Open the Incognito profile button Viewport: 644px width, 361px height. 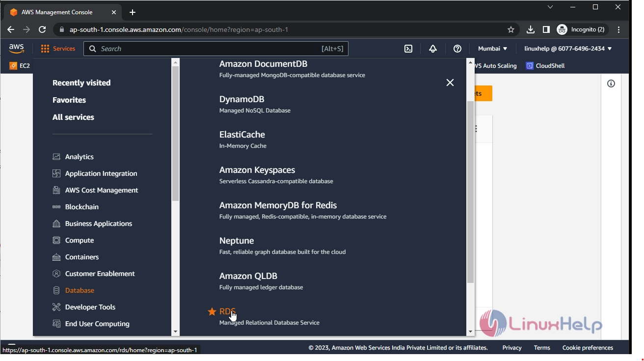[583, 29]
